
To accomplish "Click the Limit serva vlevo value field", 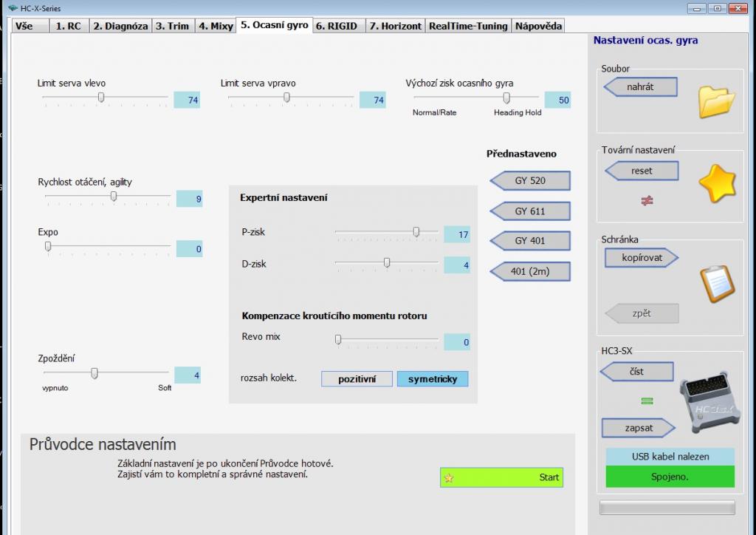I will [188, 100].
